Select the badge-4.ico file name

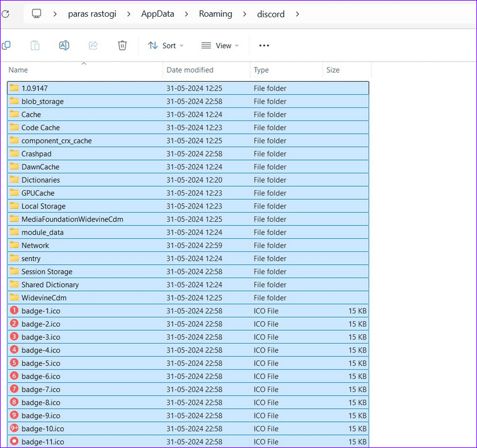click(41, 350)
